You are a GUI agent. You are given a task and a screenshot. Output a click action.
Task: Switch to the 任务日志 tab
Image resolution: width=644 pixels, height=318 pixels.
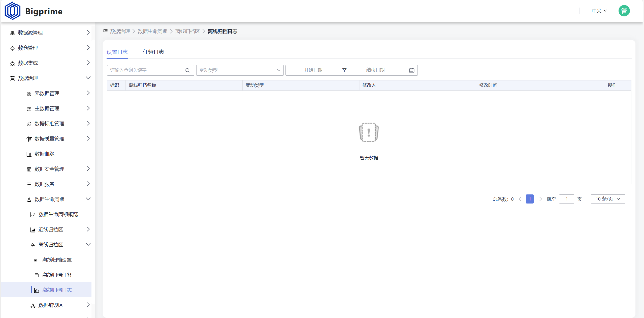tap(153, 52)
